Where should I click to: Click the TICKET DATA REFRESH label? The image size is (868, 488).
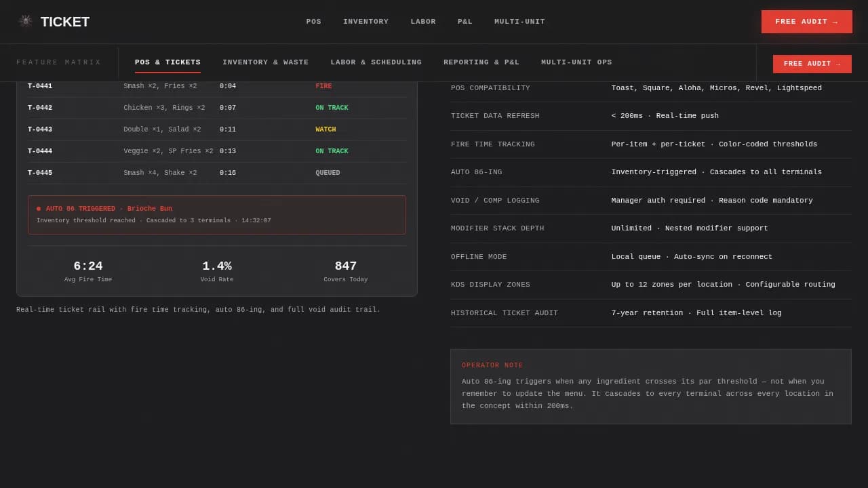click(x=495, y=116)
